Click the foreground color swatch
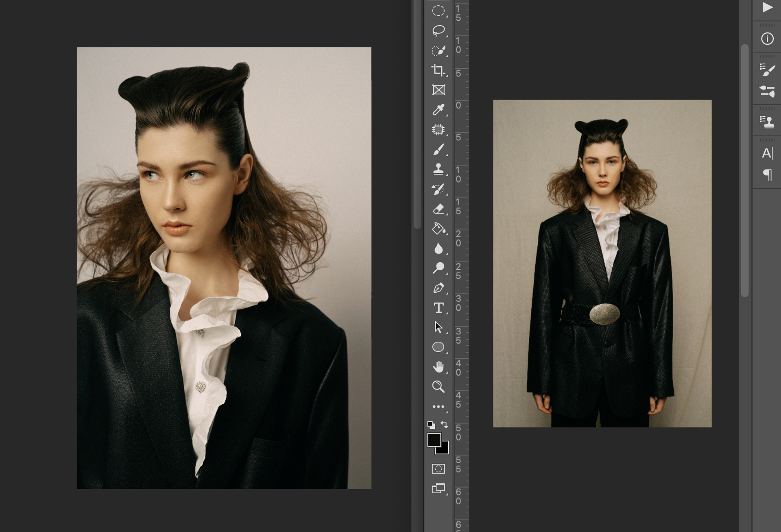The image size is (781, 532). (x=434, y=440)
